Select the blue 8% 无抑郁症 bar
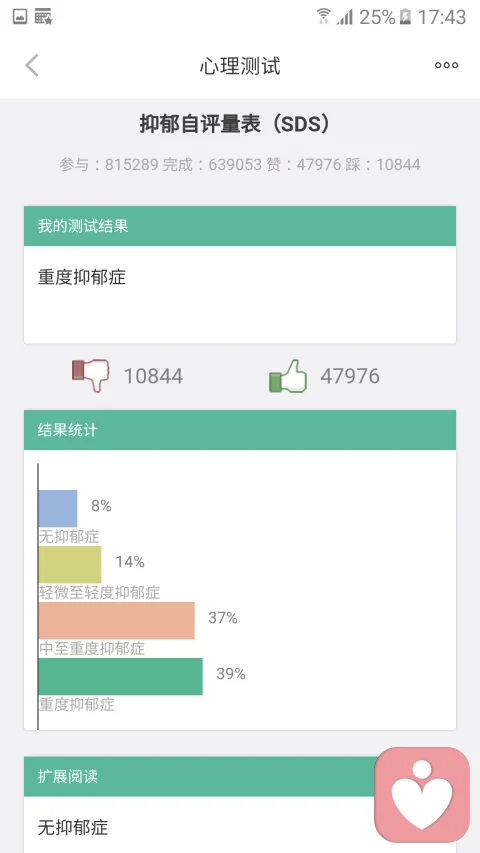Image resolution: width=480 pixels, height=853 pixels. 58,508
